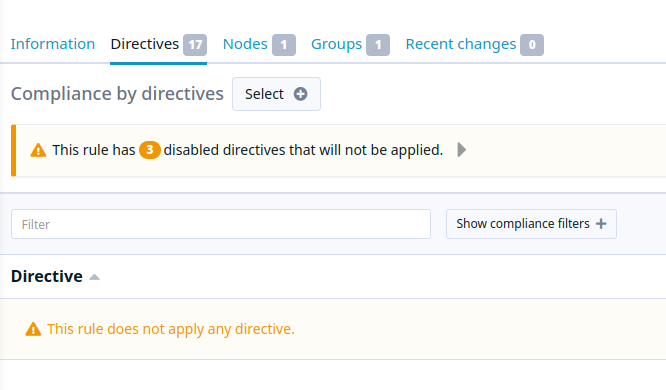
Task: Expand the disabled directives details arrow
Action: pos(462,150)
